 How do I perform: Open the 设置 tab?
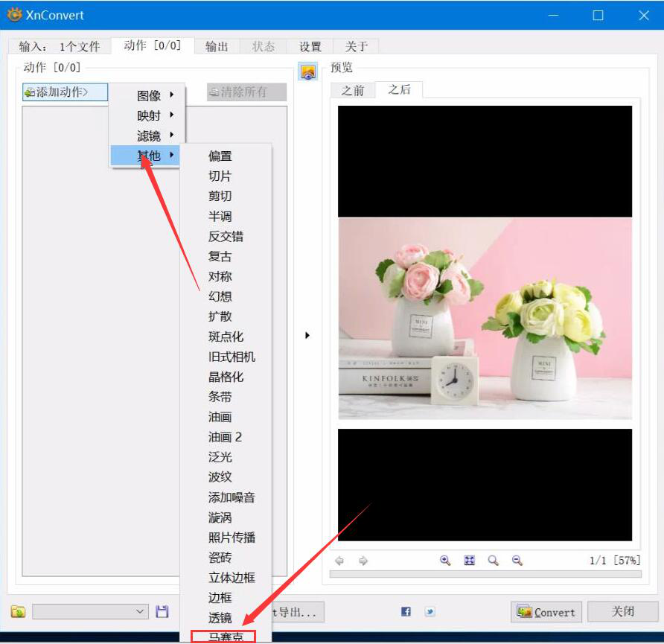[310, 46]
